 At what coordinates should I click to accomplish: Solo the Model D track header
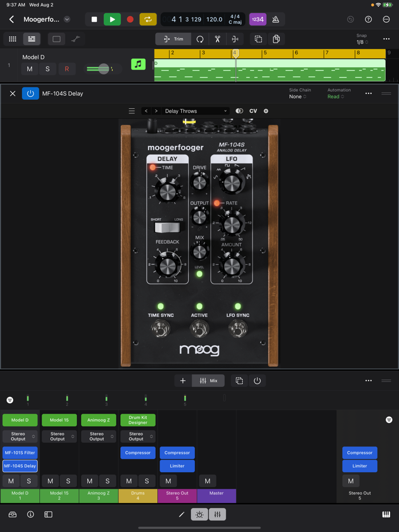click(47, 69)
